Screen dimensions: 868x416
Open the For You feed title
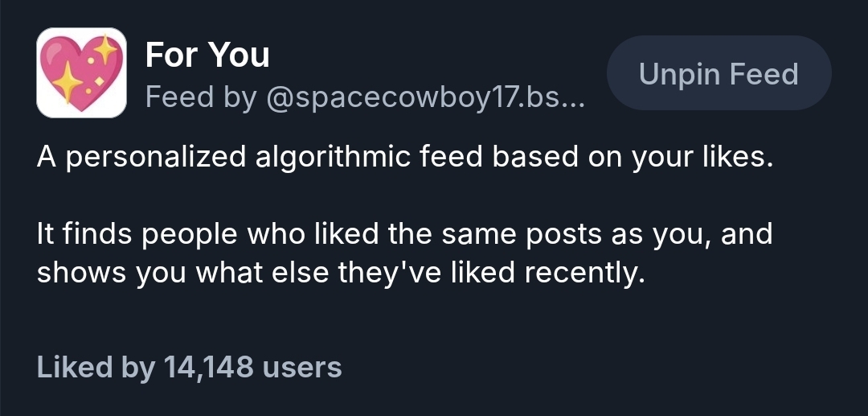207,56
